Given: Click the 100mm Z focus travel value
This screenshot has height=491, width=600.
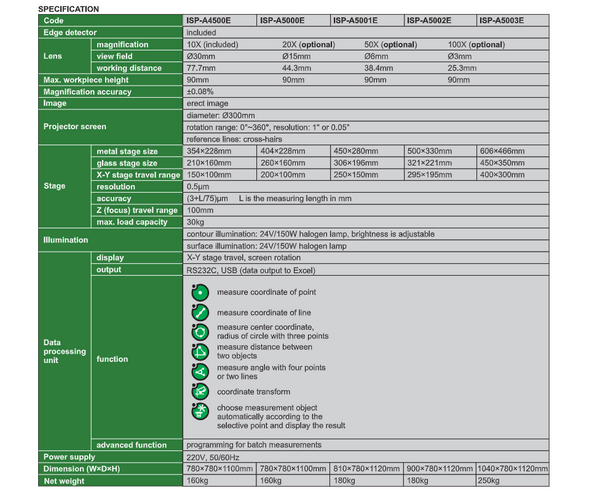Looking at the screenshot, I should (200, 210).
